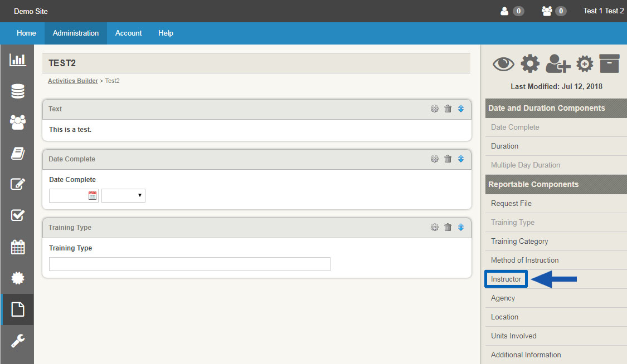Open the edit pencil sidebar icon

18,184
